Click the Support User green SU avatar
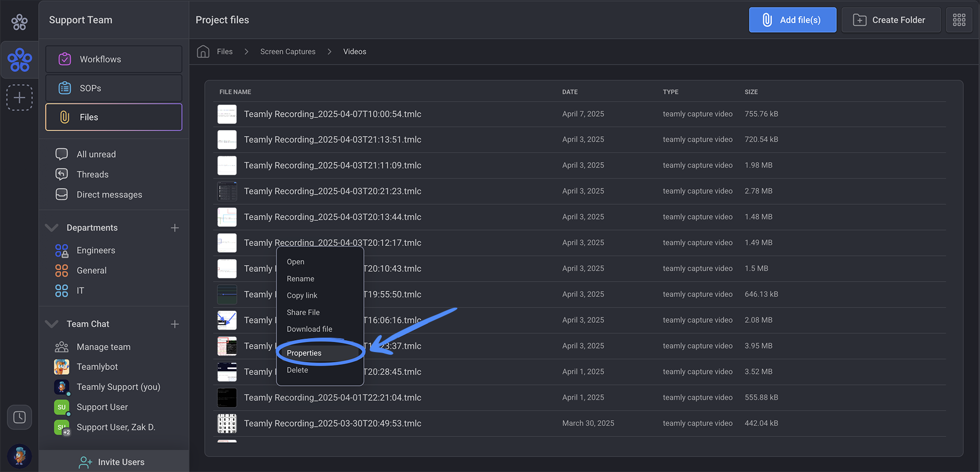 [x=62, y=407]
